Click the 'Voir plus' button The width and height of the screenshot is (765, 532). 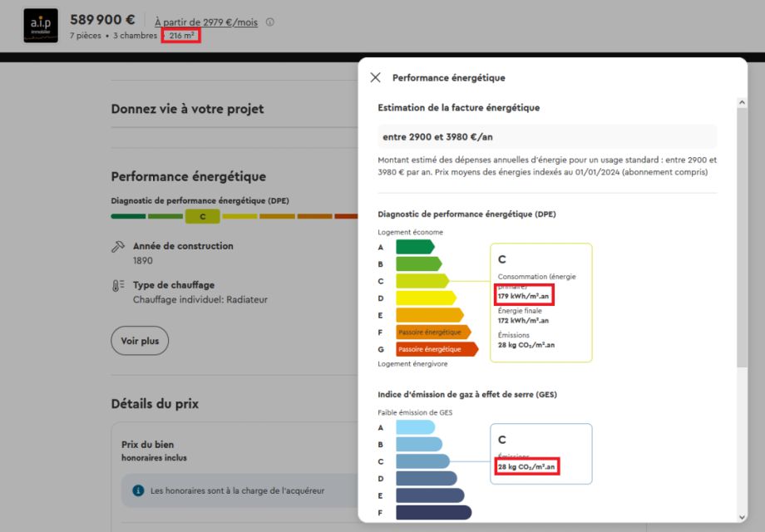140,341
